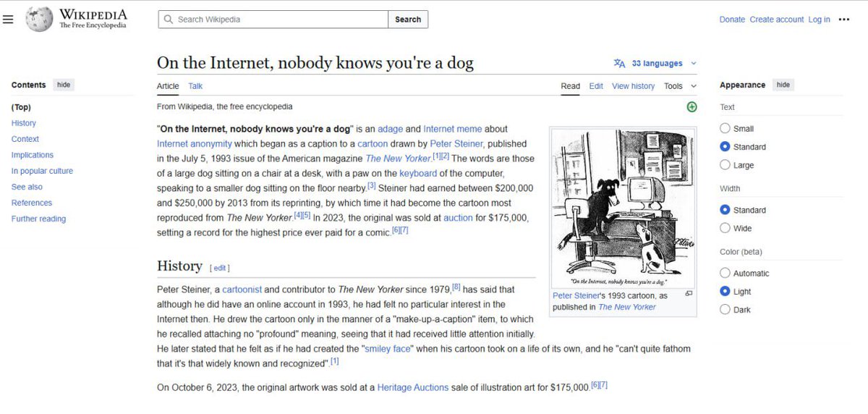Click citation [8] after 'since 1979'
Screen dimensions: 868x414
tap(456, 287)
